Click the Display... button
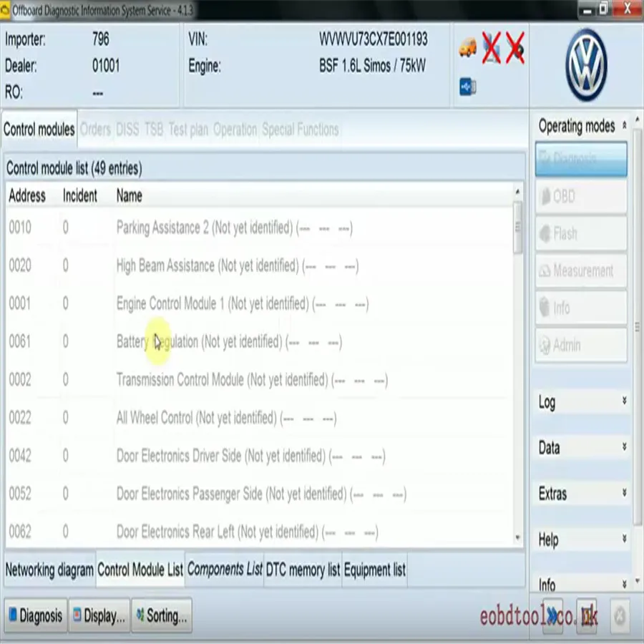644x644 pixels. (99, 615)
